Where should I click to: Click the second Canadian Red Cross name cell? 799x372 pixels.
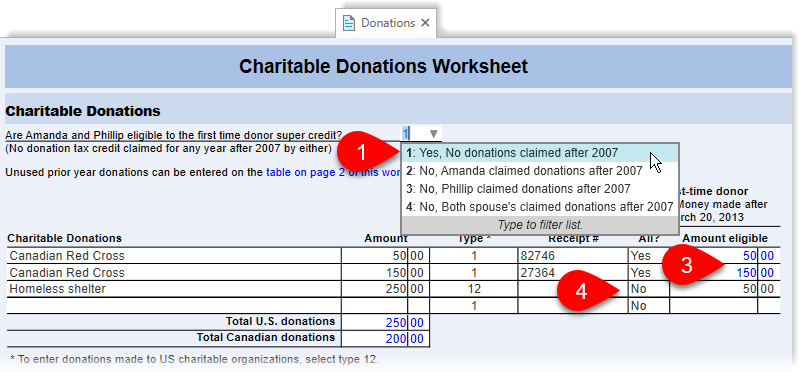174,272
